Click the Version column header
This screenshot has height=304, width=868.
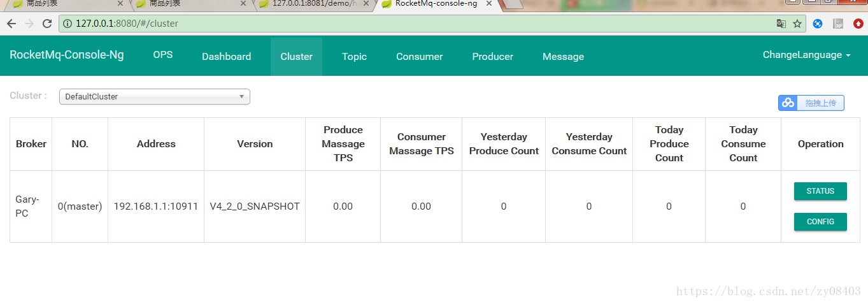click(x=255, y=144)
